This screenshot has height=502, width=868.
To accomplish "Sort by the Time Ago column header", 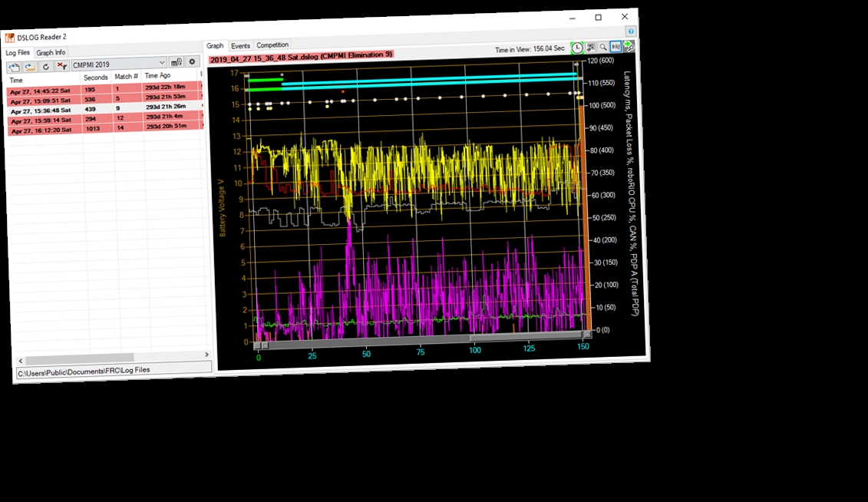I will click(170, 74).
